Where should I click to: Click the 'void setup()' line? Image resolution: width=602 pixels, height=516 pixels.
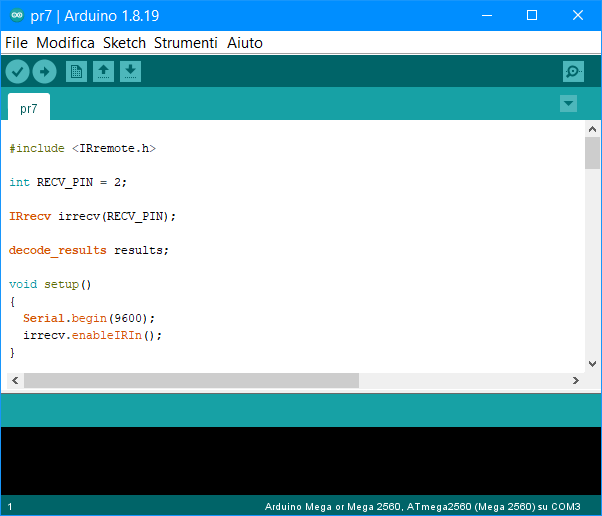pyautogui.click(x=50, y=284)
